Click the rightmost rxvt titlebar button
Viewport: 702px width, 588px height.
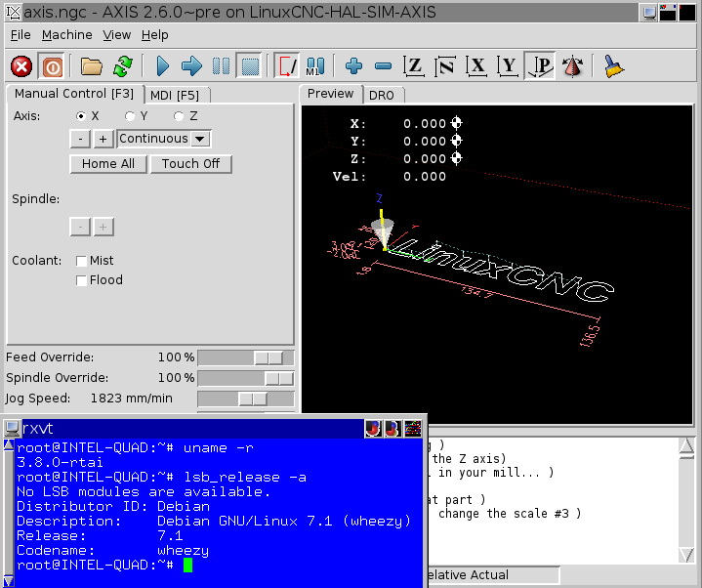click(x=413, y=429)
